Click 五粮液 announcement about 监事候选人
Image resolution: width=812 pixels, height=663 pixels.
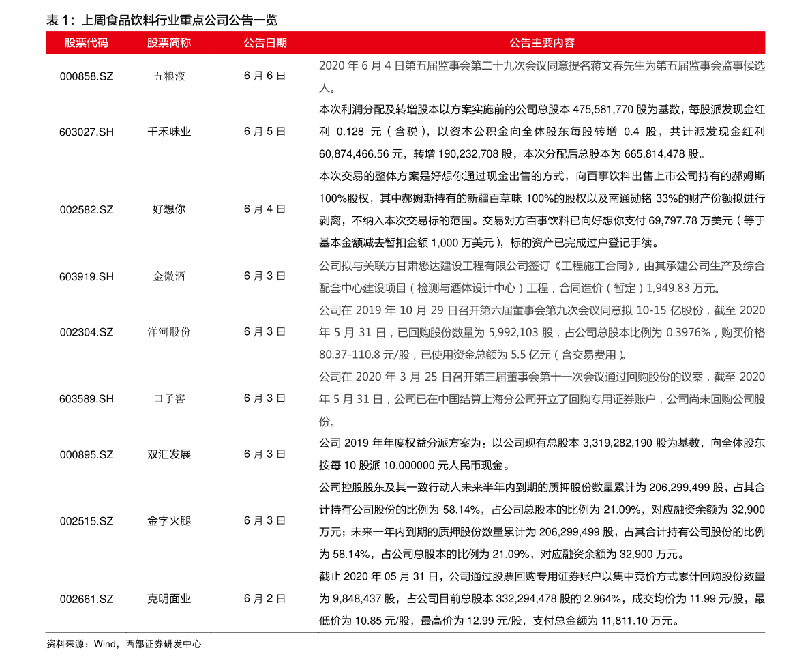point(542,76)
